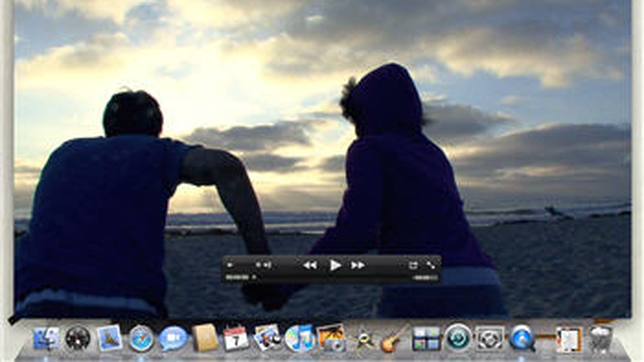
Task: Open Time Machine from the Dock
Action: [458, 338]
